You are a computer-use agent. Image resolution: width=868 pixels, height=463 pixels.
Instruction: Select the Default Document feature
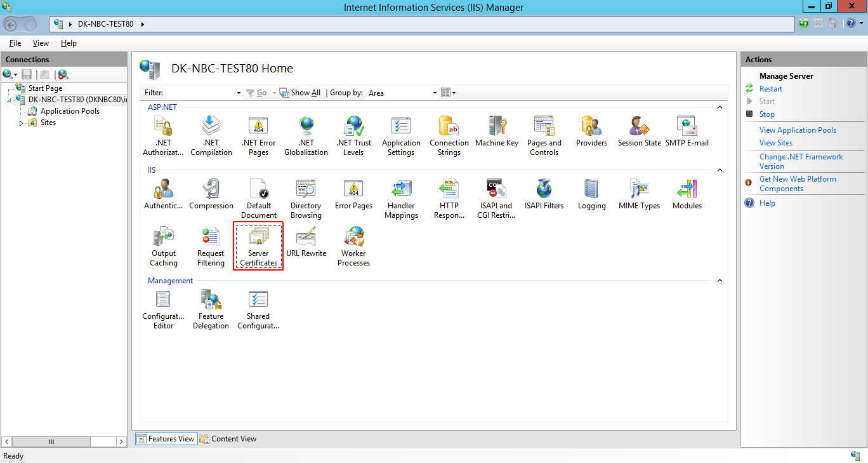[x=258, y=197]
